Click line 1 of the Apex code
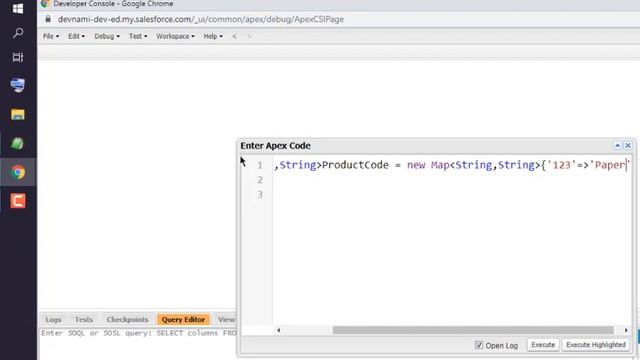640x360 pixels. [452, 165]
